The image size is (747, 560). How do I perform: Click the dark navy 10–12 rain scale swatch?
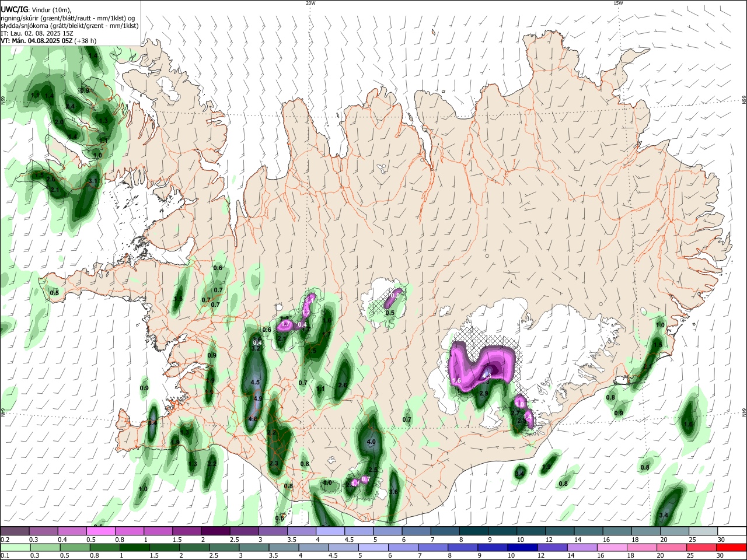click(521, 547)
